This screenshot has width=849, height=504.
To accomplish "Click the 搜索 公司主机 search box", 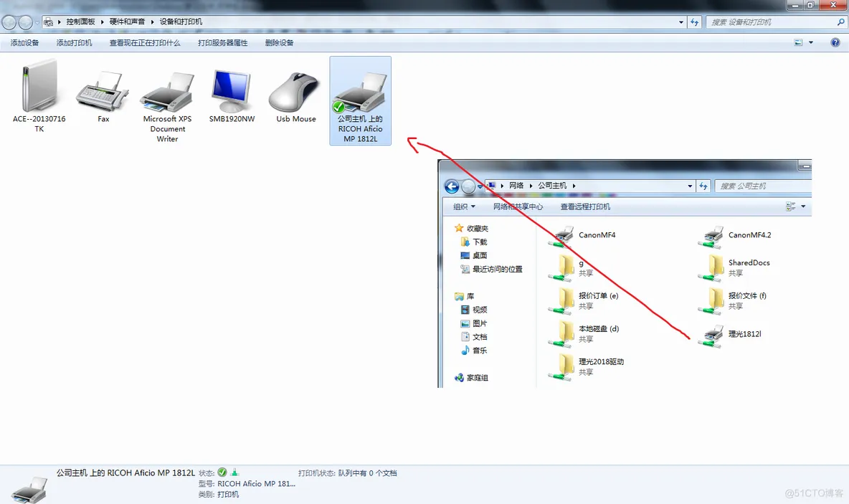I will [x=763, y=186].
